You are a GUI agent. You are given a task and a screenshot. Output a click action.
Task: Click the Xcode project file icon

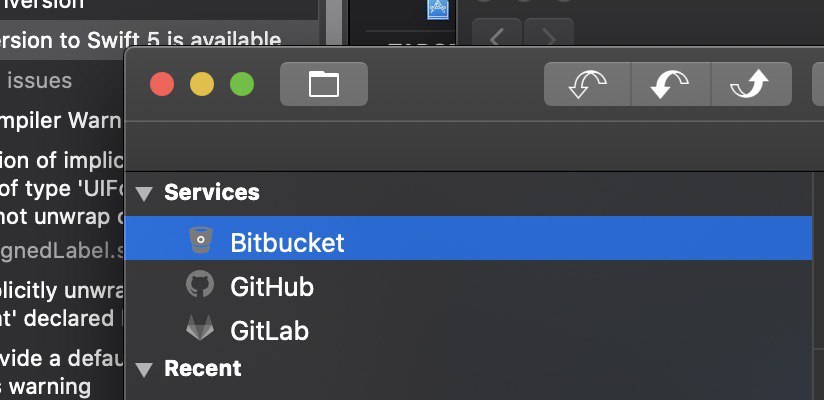(438, 9)
